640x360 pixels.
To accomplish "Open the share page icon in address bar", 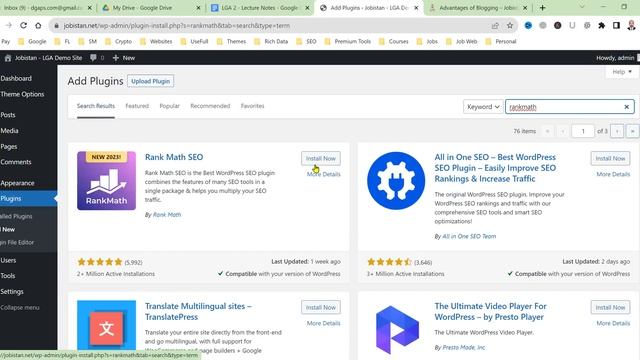I will pos(495,25).
